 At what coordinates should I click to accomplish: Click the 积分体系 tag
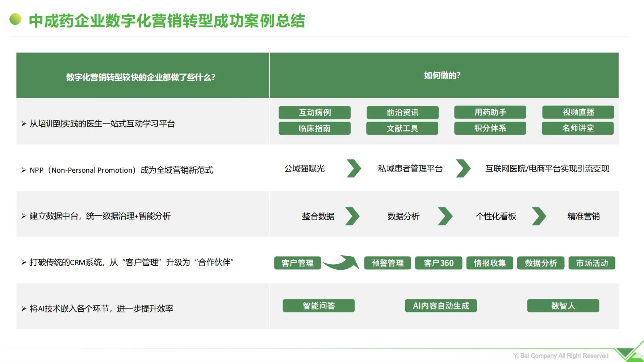click(x=490, y=128)
